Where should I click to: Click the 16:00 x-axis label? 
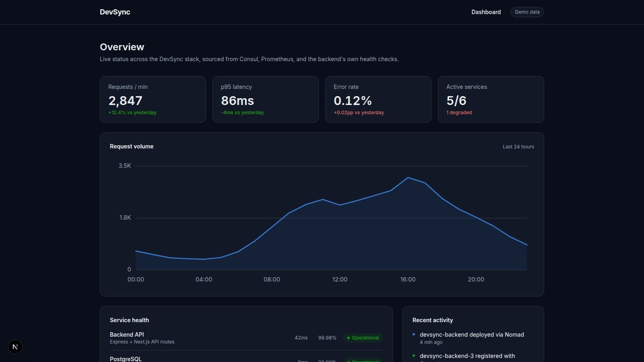click(x=408, y=280)
